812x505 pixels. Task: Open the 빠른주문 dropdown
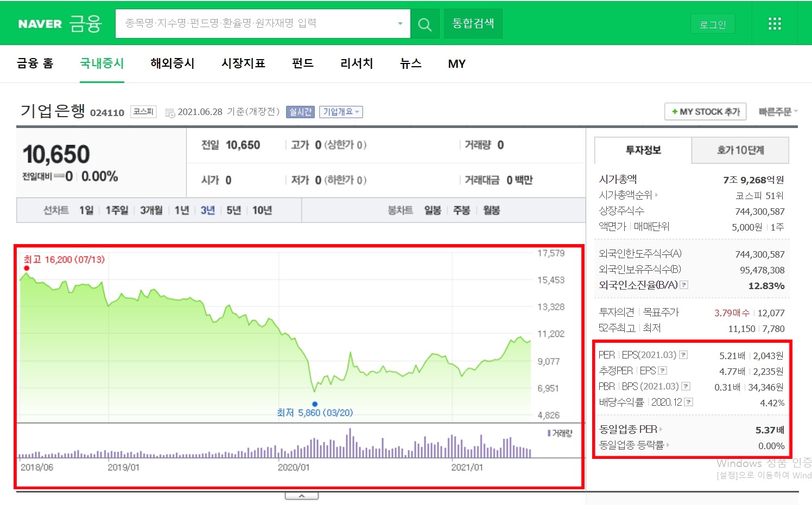(778, 112)
